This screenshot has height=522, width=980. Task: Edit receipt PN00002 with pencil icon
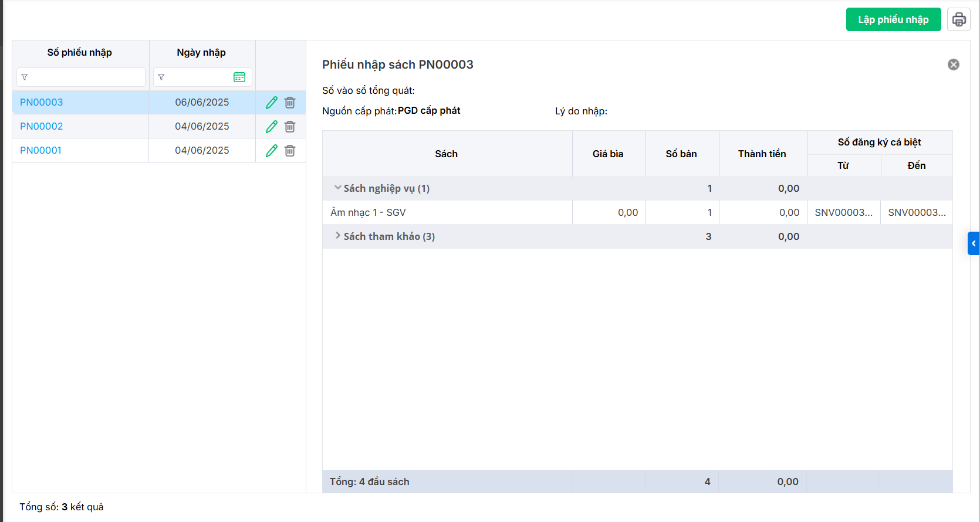[x=272, y=127]
